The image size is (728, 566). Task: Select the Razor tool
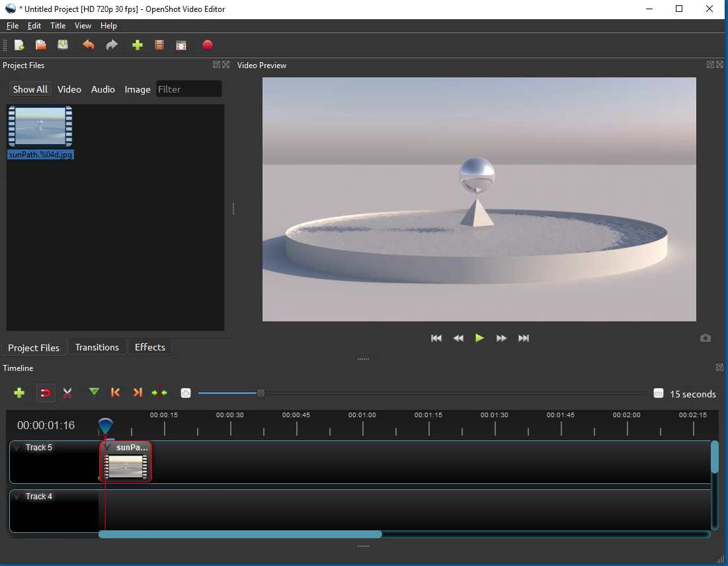[67, 393]
